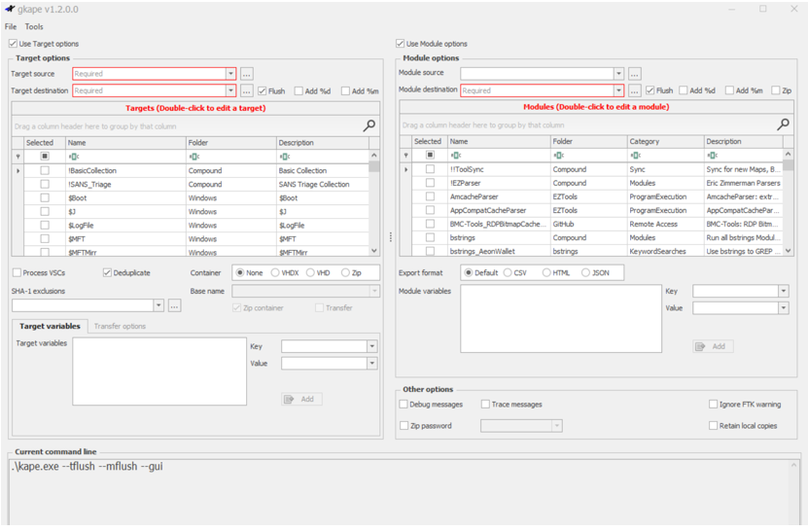This screenshot has height=532, width=808.
Task: Expand SHA-1 exclusions dropdown
Action: point(158,305)
